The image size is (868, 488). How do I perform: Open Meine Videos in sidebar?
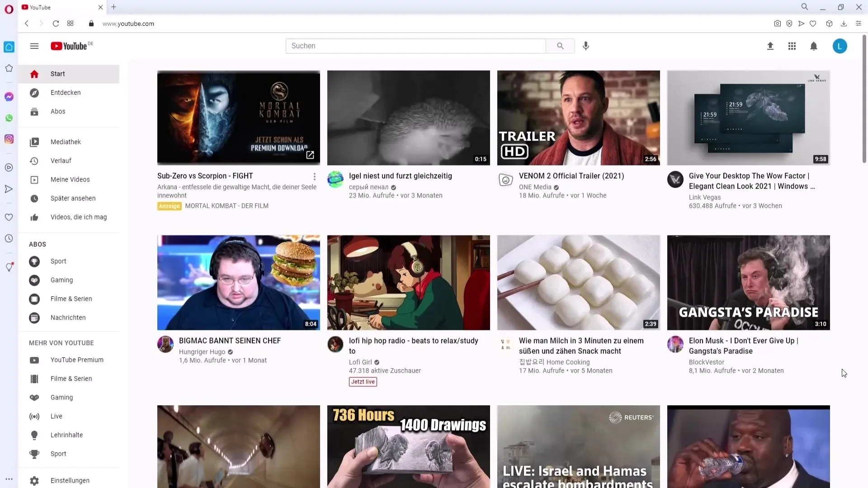pos(69,180)
